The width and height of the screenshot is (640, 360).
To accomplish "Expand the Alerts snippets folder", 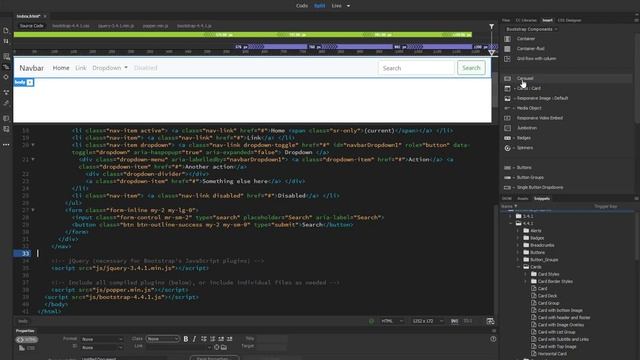I will tap(518, 231).
